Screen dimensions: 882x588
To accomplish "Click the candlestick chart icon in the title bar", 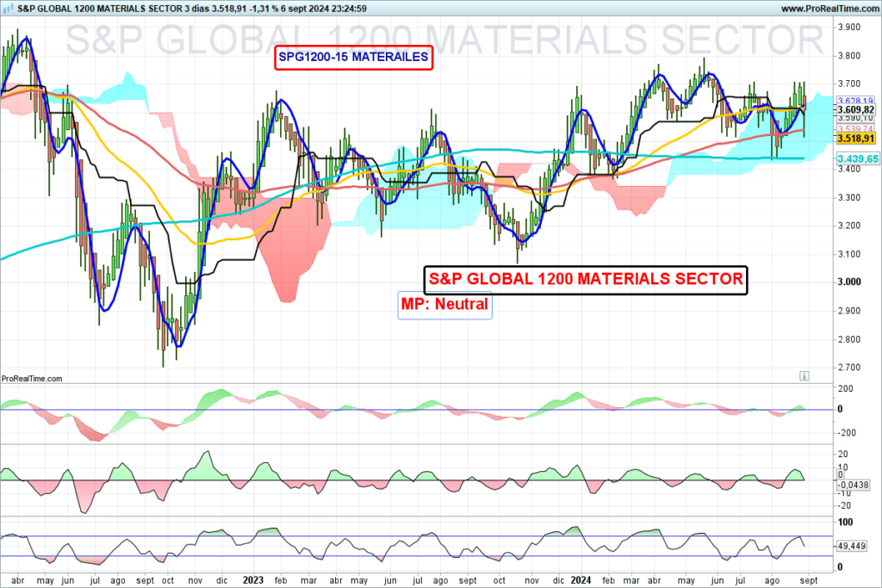I will coord(8,9).
